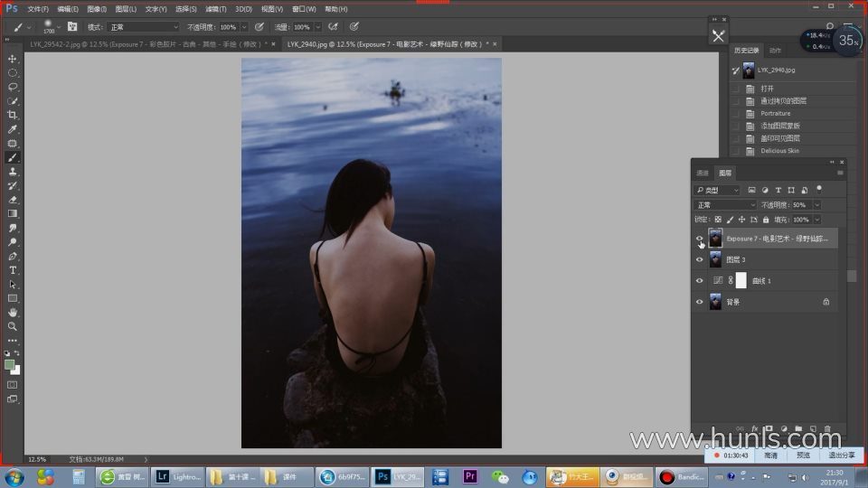Open brush preset picker arrow
The width and height of the screenshot is (868, 488).
coord(59,26)
